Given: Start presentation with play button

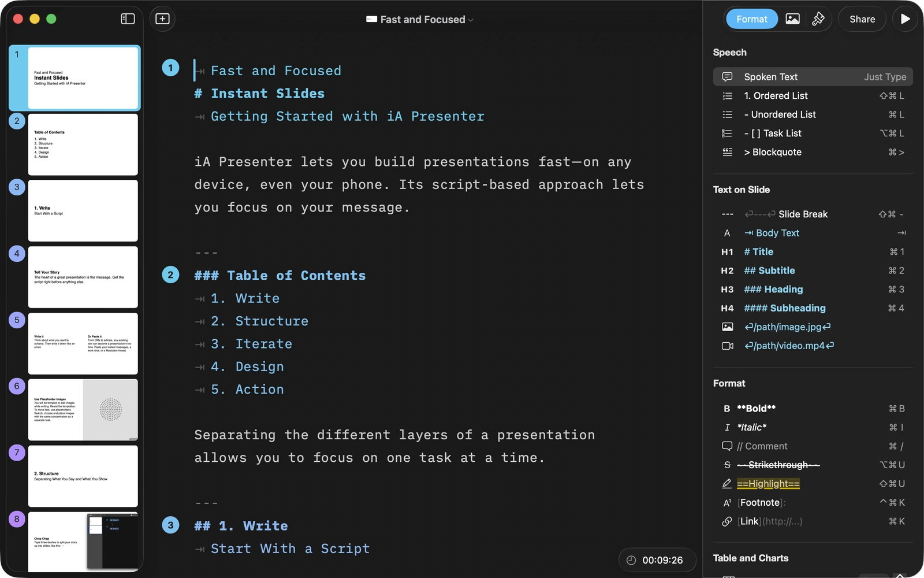Looking at the screenshot, I should [x=905, y=19].
